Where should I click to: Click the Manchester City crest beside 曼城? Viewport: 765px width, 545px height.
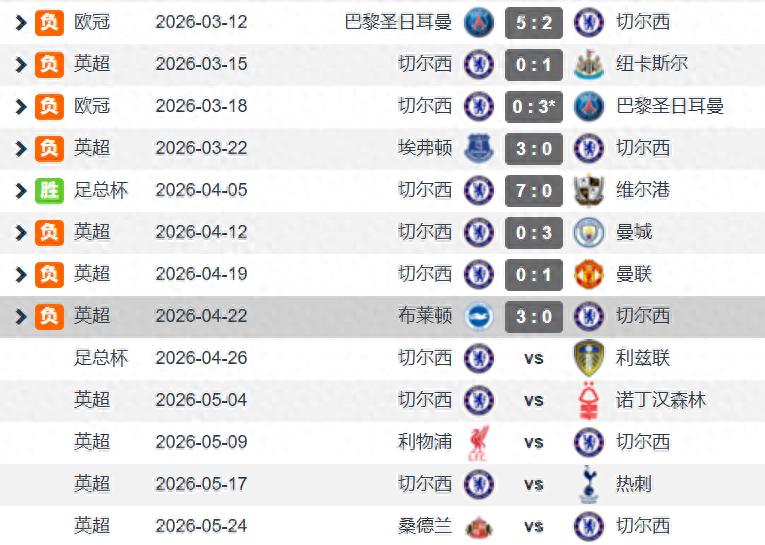(589, 231)
